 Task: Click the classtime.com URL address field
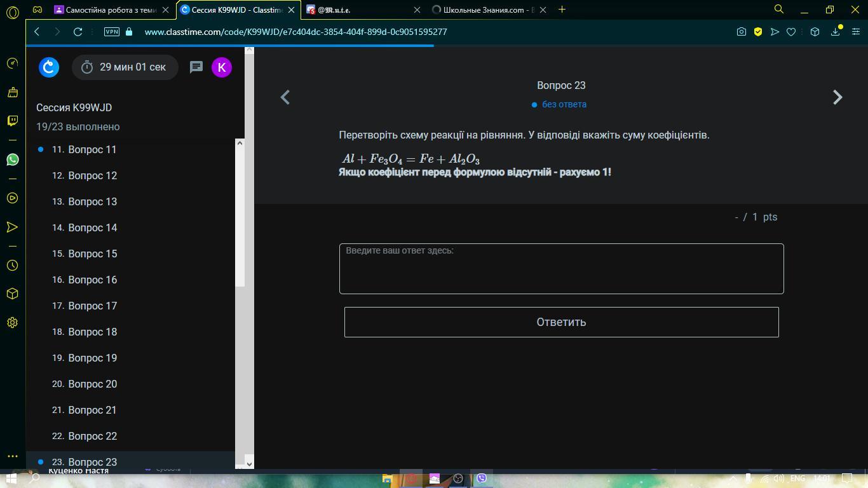295,32
